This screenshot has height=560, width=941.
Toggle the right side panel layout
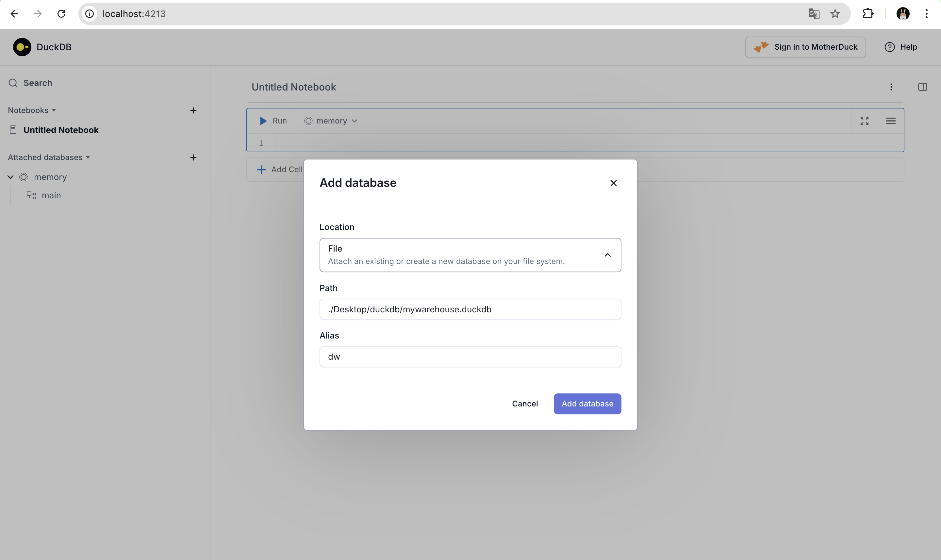pyautogui.click(x=923, y=87)
